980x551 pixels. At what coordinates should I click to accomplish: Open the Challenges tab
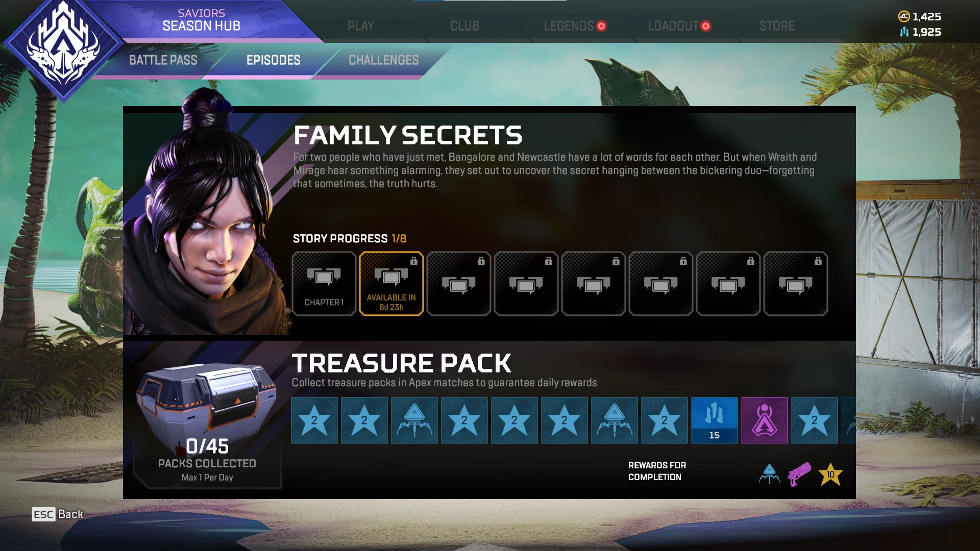pyautogui.click(x=384, y=60)
